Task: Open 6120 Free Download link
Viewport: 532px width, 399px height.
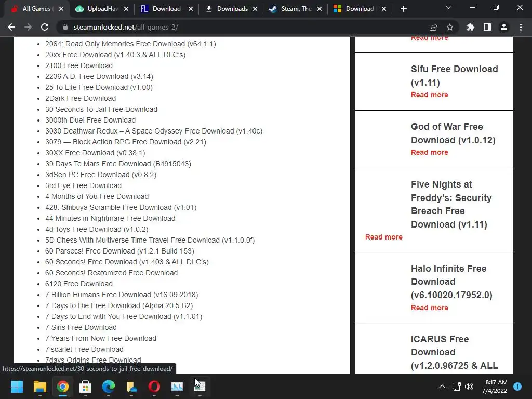Action: pyautogui.click(x=79, y=284)
